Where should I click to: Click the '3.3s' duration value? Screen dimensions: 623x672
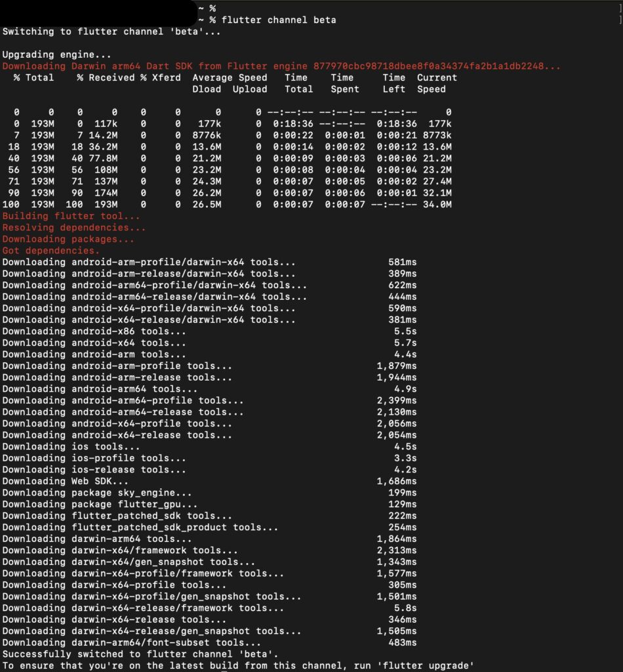pyautogui.click(x=405, y=459)
